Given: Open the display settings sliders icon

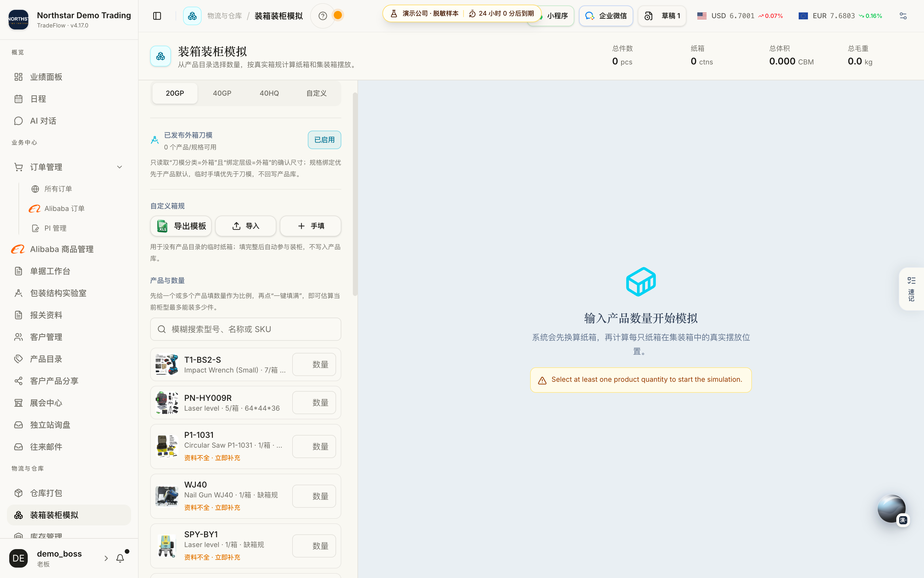Looking at the screenshot, I should pyautogui.click(x=903, y=16).
